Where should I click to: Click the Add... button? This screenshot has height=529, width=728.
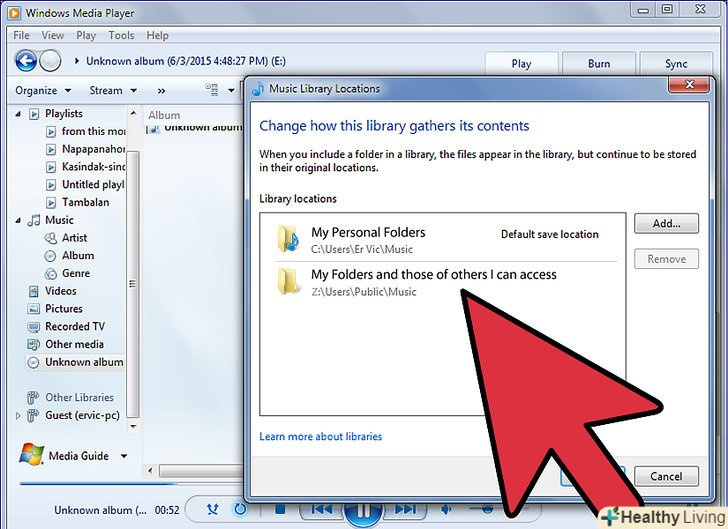(666, 223)
